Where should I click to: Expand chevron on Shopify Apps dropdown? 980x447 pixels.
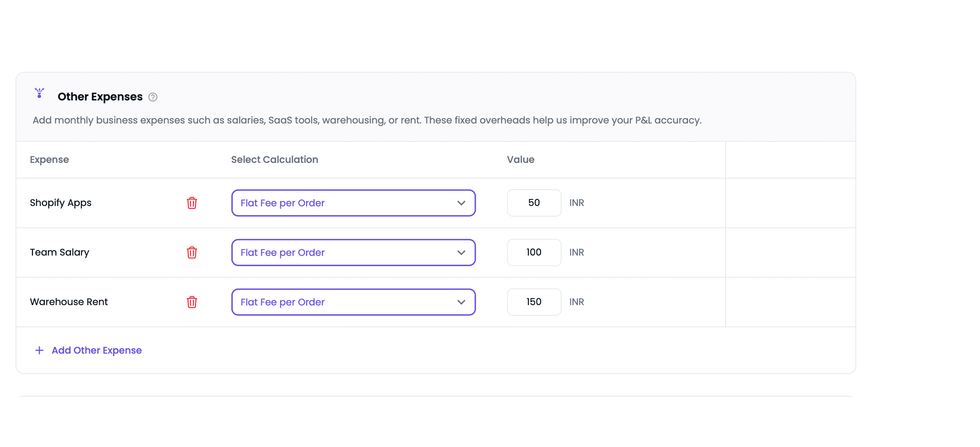tap(461, 203)
